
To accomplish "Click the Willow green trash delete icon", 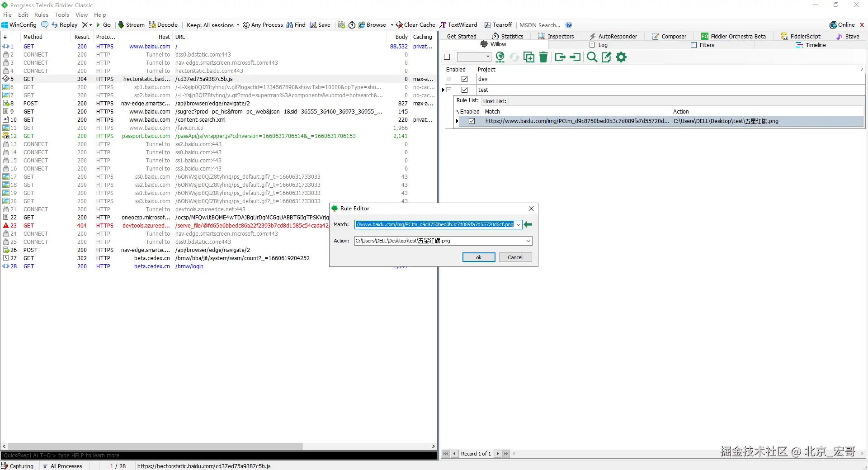I will 543,57.
